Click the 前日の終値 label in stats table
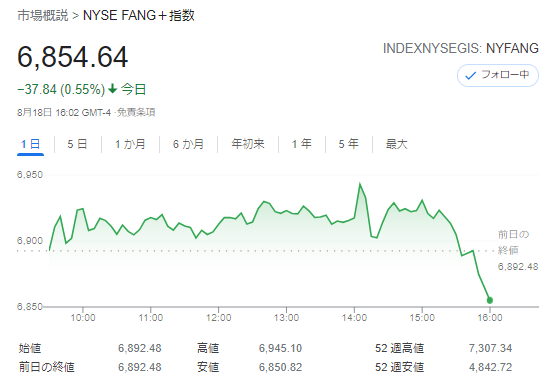Image resolution: width=557 pixels, height=386 pixels. tap(47, 367)
